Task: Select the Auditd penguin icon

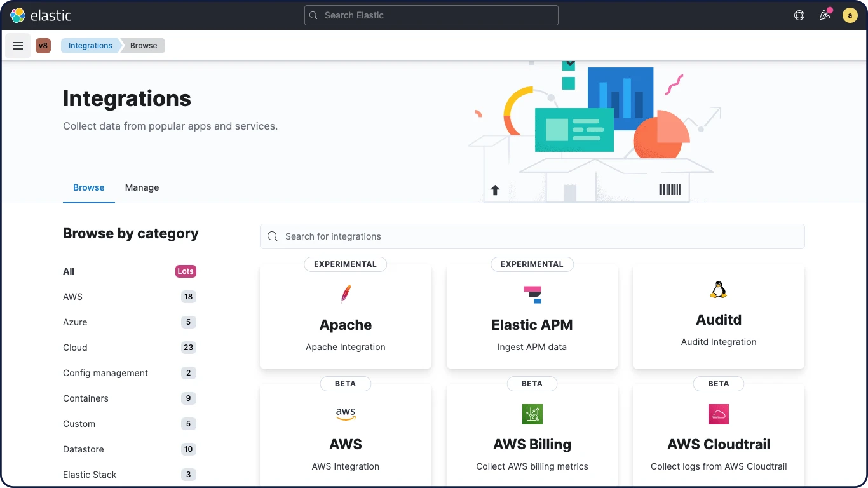Action: click(x=718, y=289)
